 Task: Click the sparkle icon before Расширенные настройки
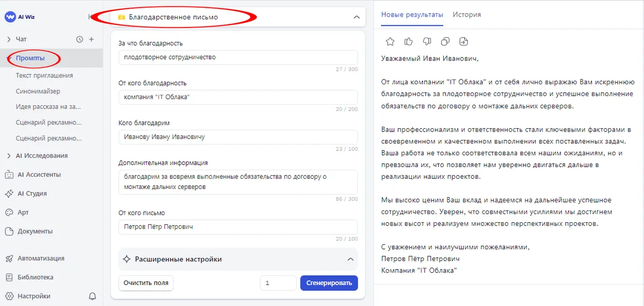[x=127, y=259]
